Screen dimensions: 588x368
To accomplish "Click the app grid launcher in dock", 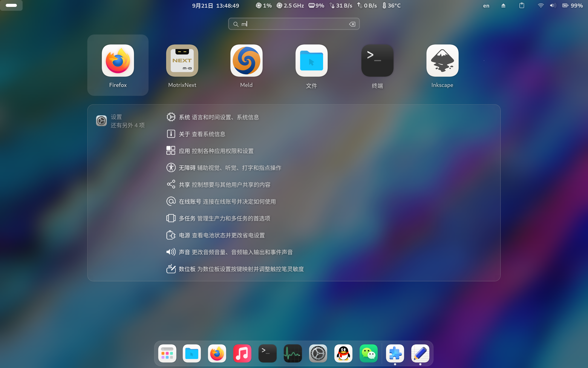I will point(167,353).
